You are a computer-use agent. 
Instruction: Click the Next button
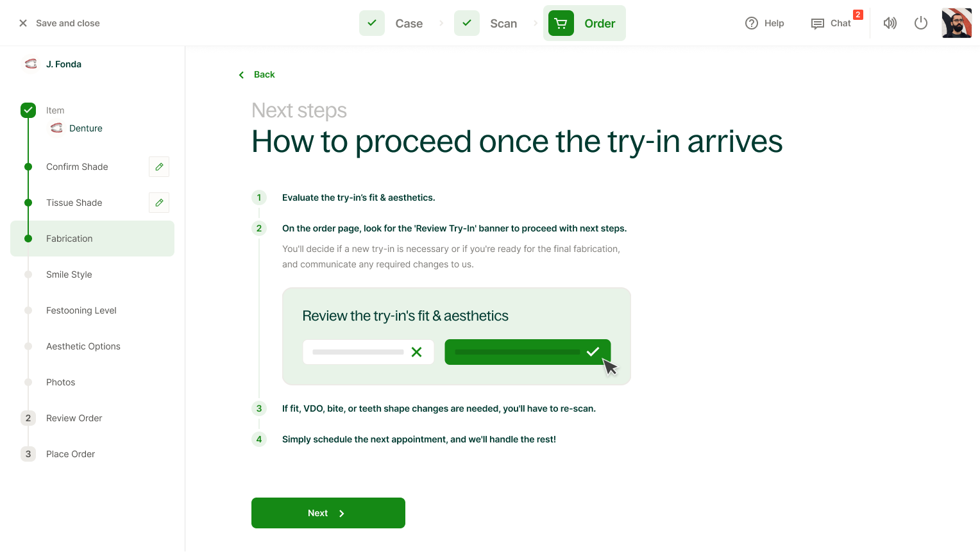point(328,513)
